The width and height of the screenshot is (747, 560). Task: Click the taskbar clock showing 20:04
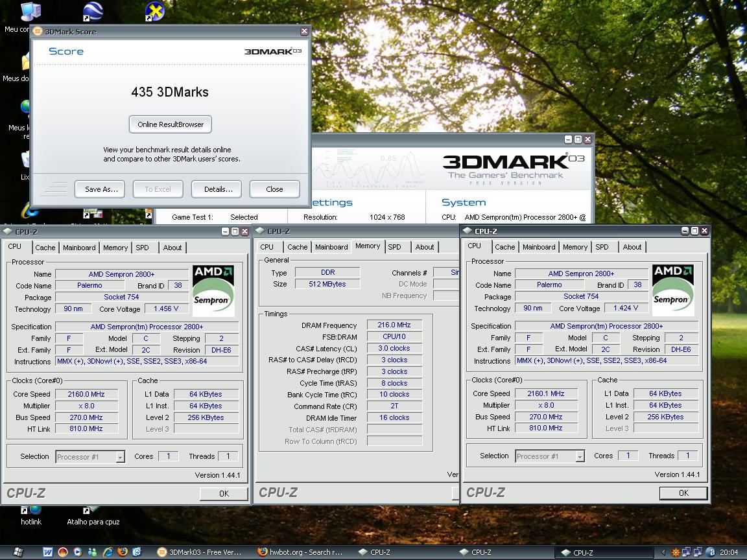729,552
